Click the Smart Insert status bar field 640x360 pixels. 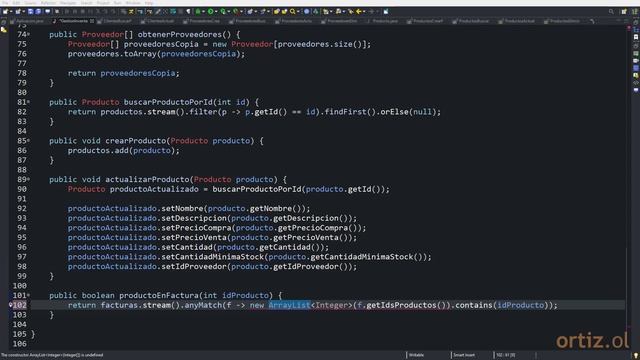point(463,355)
